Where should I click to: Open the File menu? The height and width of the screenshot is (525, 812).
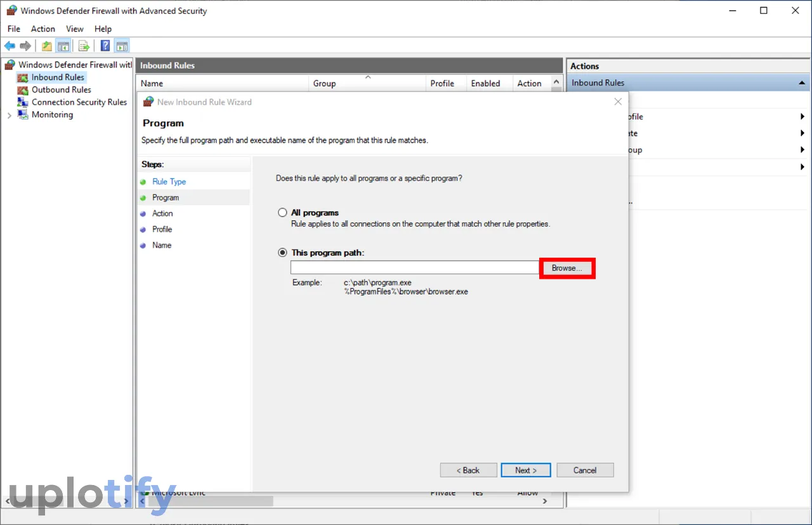coord(14,29)
